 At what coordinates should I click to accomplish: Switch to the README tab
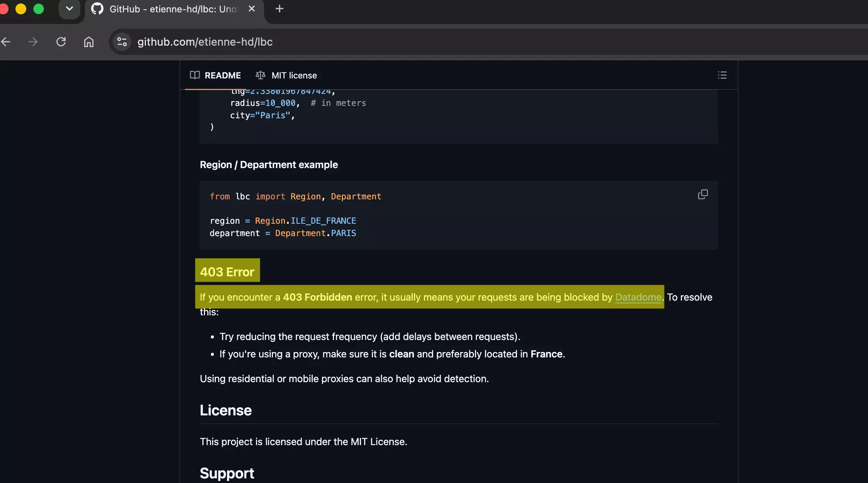tap(215, 75)
